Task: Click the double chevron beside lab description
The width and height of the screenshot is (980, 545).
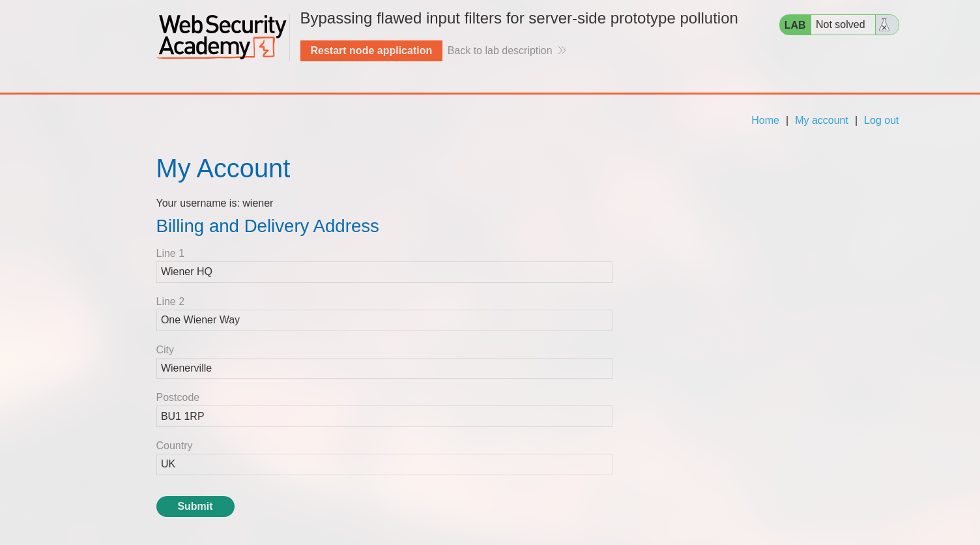Action: (562, 51)
